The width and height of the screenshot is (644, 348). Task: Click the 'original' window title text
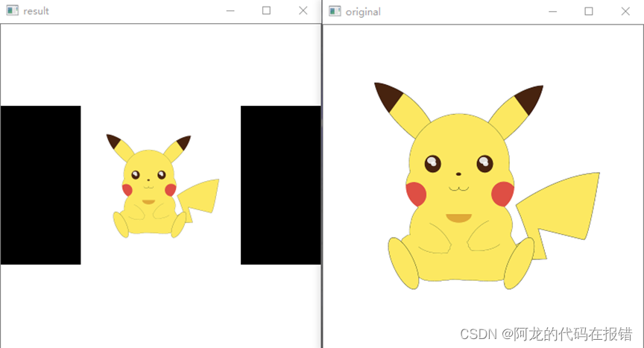(x=363, y=12)
